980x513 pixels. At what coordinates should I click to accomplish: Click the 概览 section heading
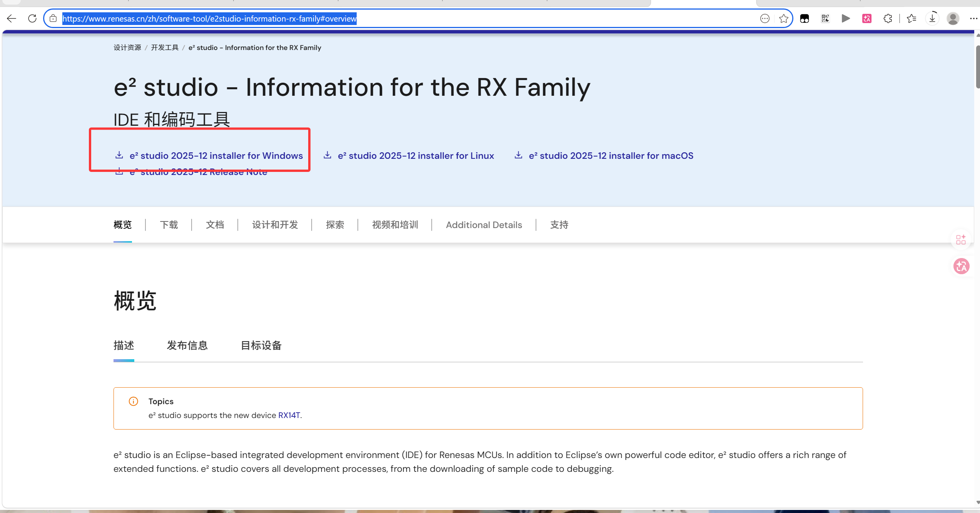135,300
